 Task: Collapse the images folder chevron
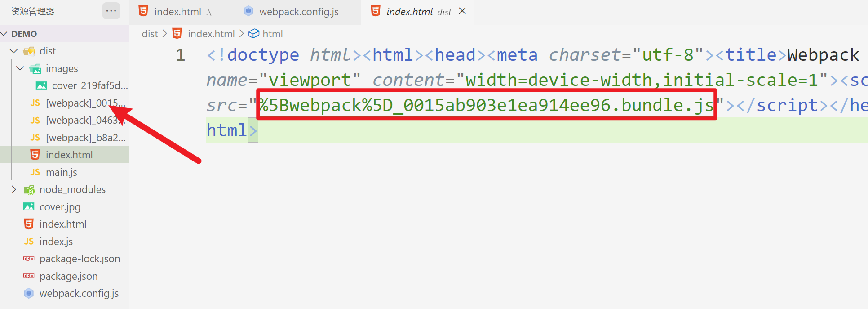(x=20, y=68)
